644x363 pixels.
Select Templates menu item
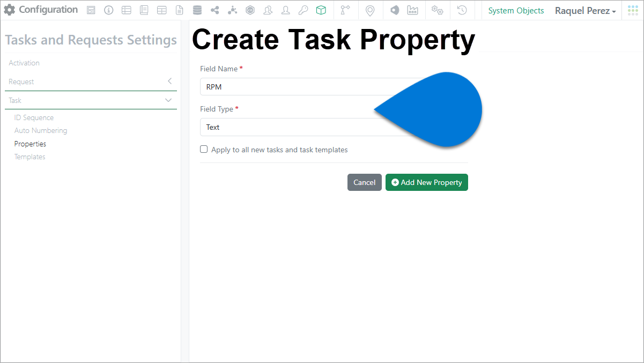click(29, 157)
